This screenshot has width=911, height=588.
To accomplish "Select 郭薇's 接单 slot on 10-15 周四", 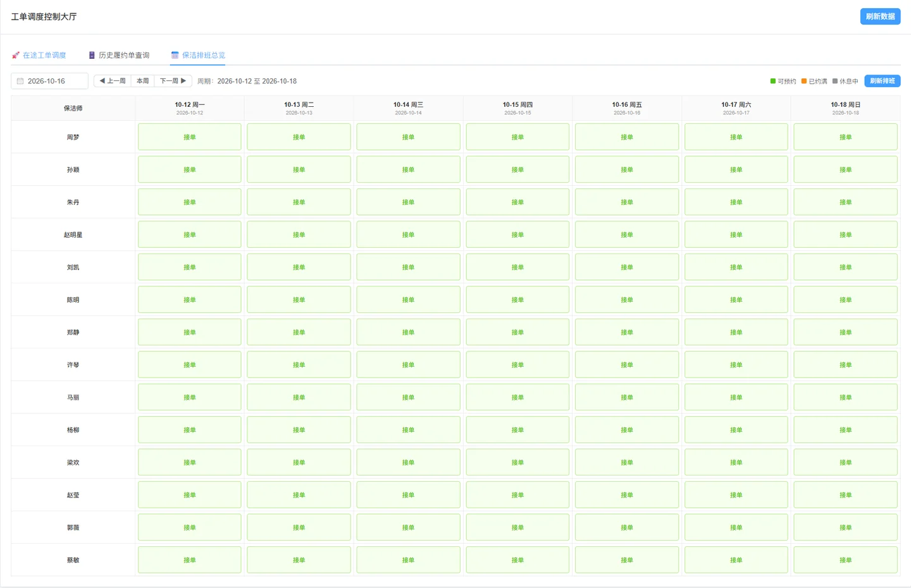I will [x=517, y=527].
